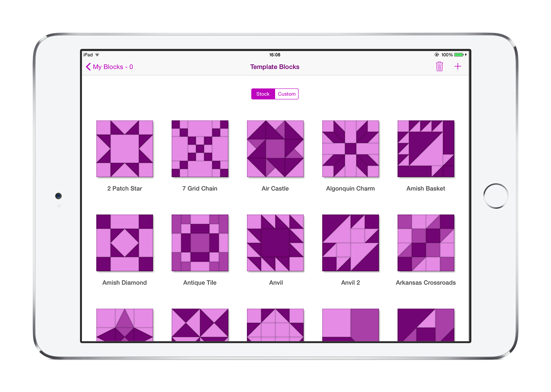This screenshot has width=551, height=392.
Task: Select the Stock segment tab
Action: pos(263,94)
